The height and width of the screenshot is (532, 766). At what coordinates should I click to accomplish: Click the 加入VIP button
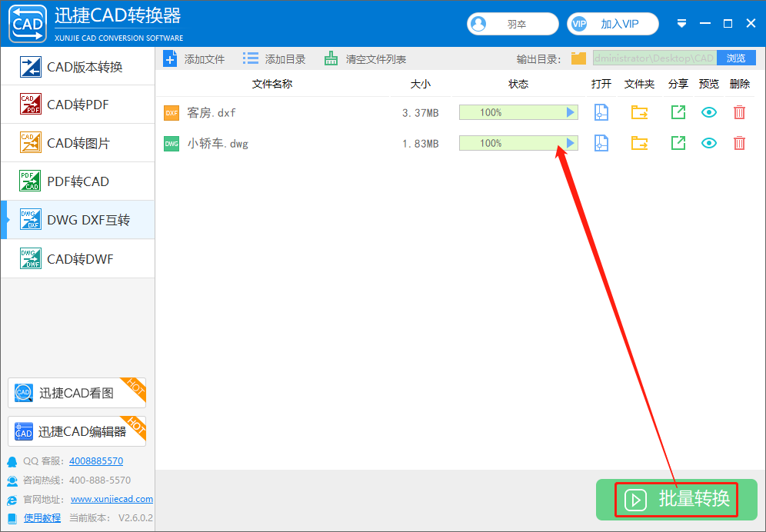(x=613, y=24)
